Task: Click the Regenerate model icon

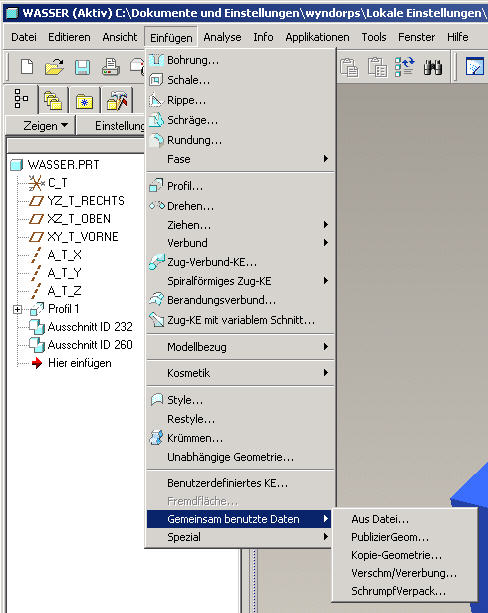Action: coord(405,67)
